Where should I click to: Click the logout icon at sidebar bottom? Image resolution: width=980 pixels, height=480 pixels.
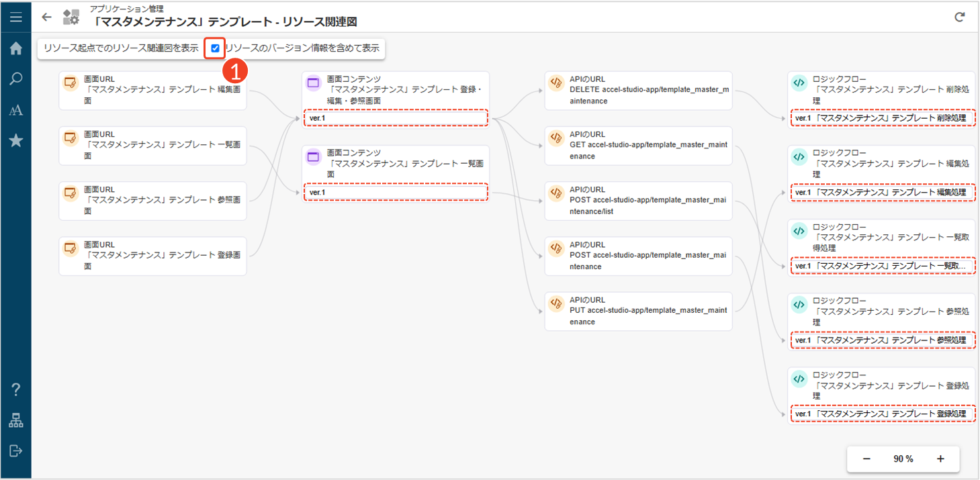(15, 450)
